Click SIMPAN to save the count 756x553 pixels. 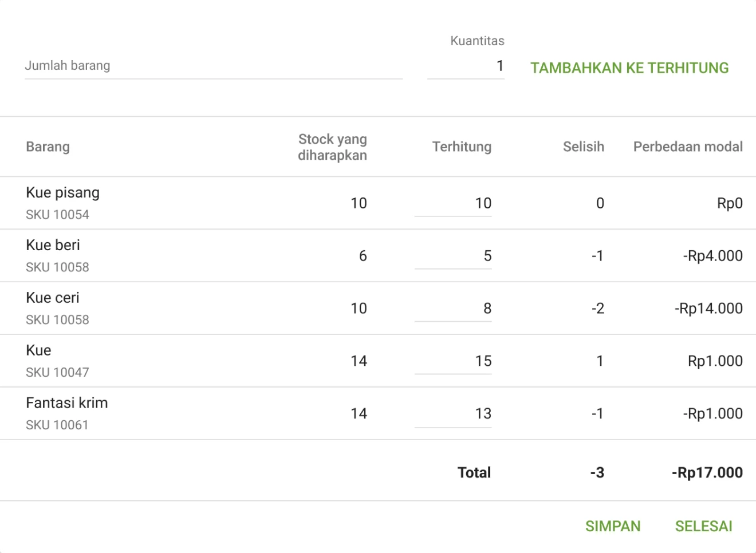click(613, 526)
